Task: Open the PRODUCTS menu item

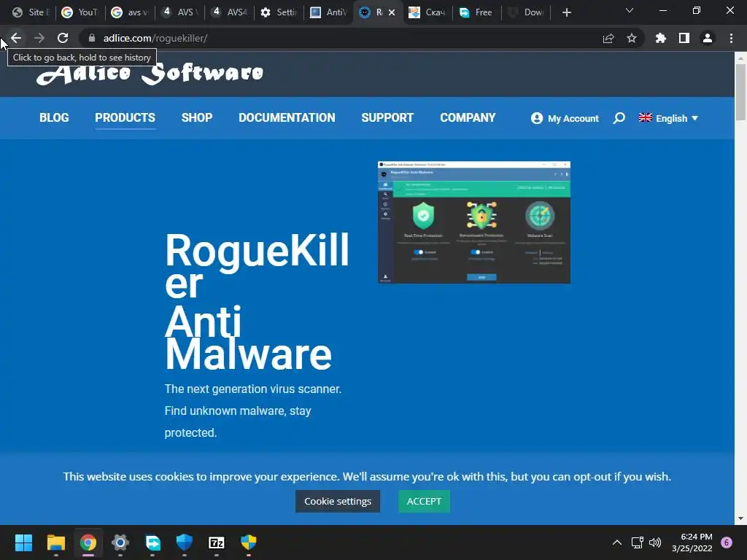Action: click(125, 117)
